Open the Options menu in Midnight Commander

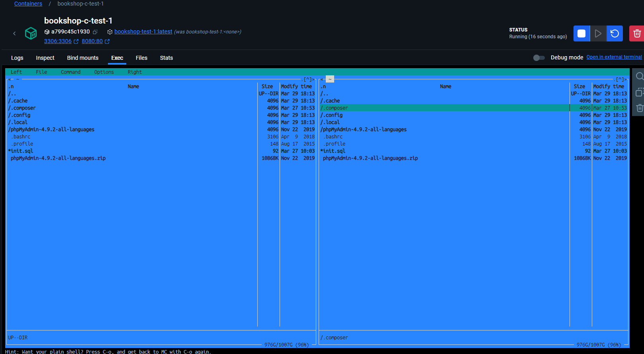104,72
